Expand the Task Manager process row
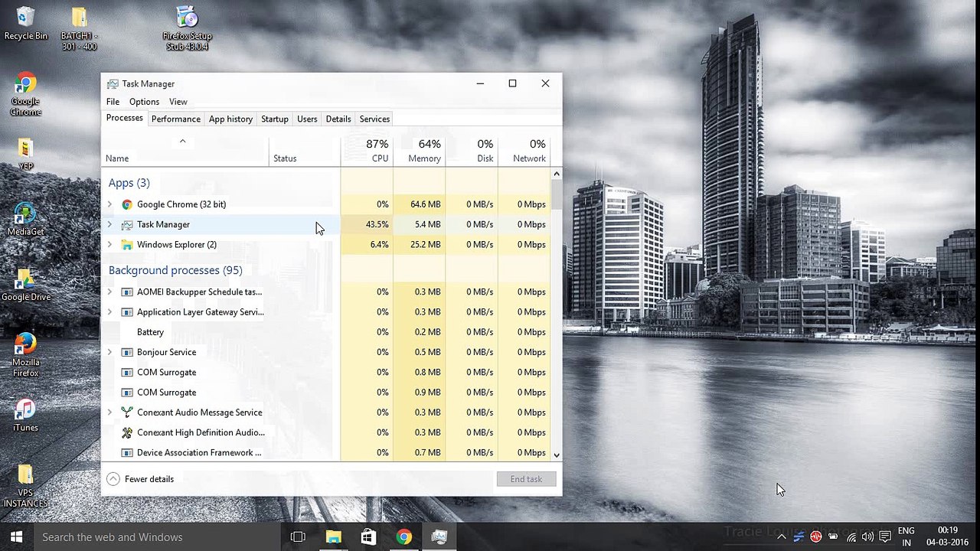The image size is (980, 551). 109,224
